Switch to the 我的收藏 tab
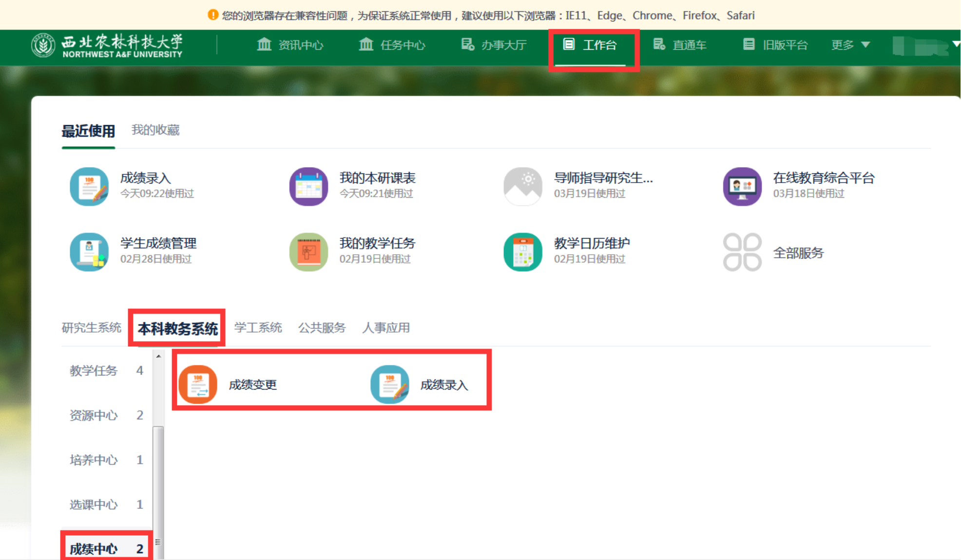The height and width of the screenshot is (560, 961). coord(155,130)
